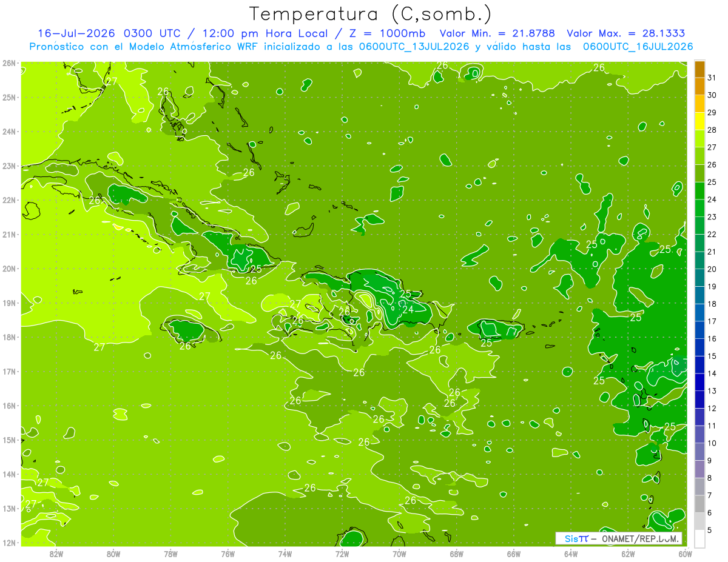The image size is (728, 562).
Task: Click the '0600UTC_13JUL2026' initialization time
Action: pos(414,47)
